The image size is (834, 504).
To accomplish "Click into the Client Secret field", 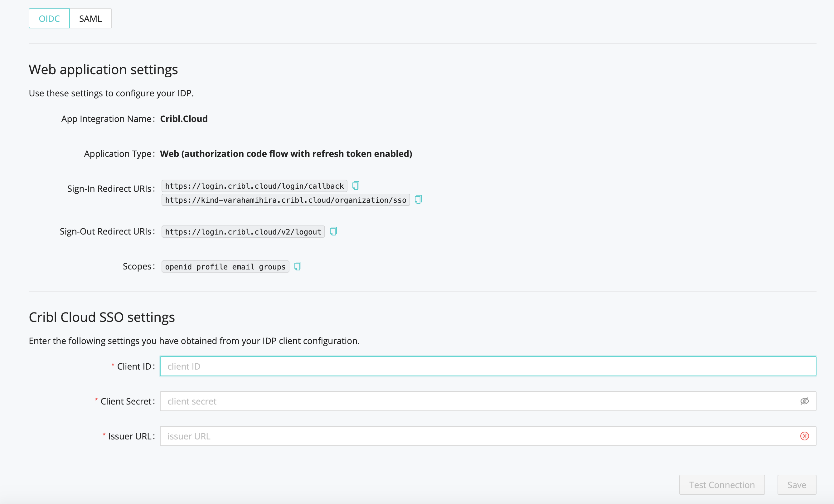I will (x=488, y=401).
